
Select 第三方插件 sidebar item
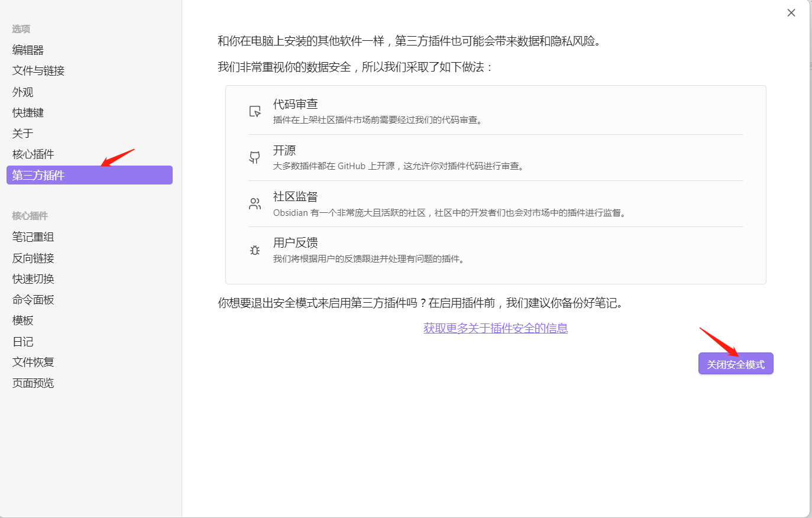(89, 175)
